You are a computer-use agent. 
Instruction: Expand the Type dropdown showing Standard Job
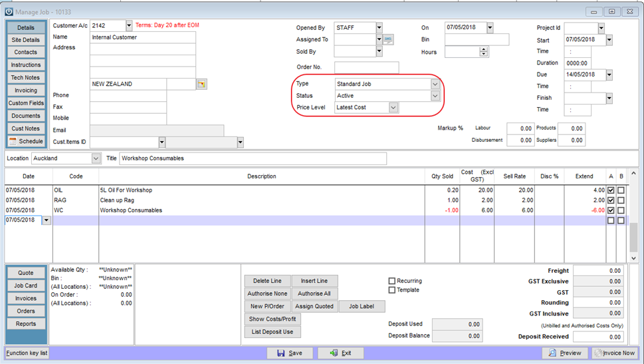tap(435, 84)
